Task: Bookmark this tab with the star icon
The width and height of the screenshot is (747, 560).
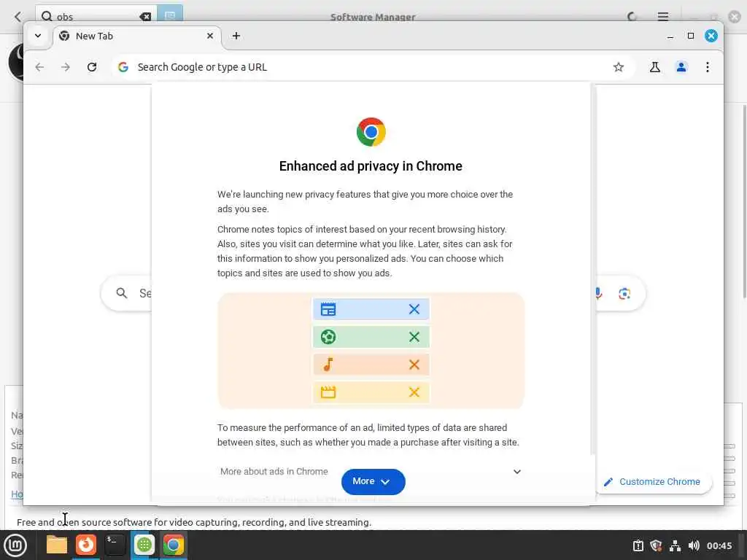Action: pos(619,67)
